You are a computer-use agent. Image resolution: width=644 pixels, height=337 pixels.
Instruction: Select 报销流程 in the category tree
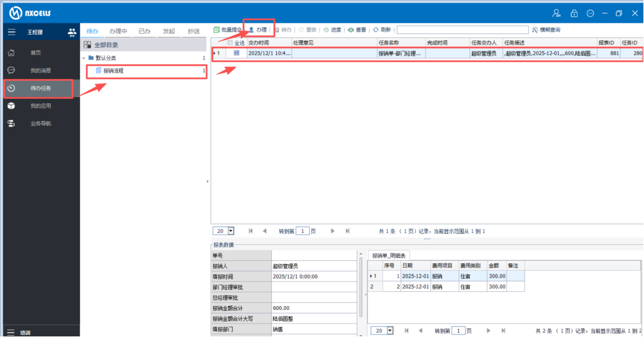coord(113,71)
